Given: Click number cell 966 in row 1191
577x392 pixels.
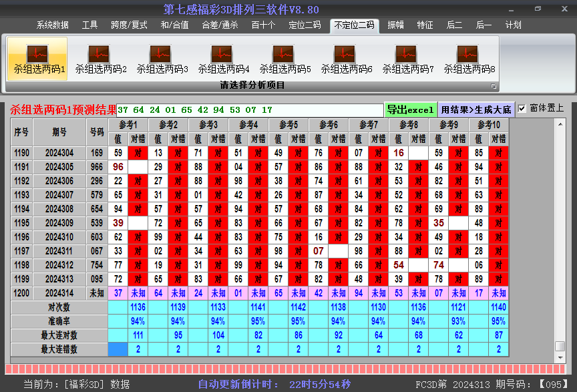Looking at the screenshot, I should pyautogui.click(x=97, y=167).
